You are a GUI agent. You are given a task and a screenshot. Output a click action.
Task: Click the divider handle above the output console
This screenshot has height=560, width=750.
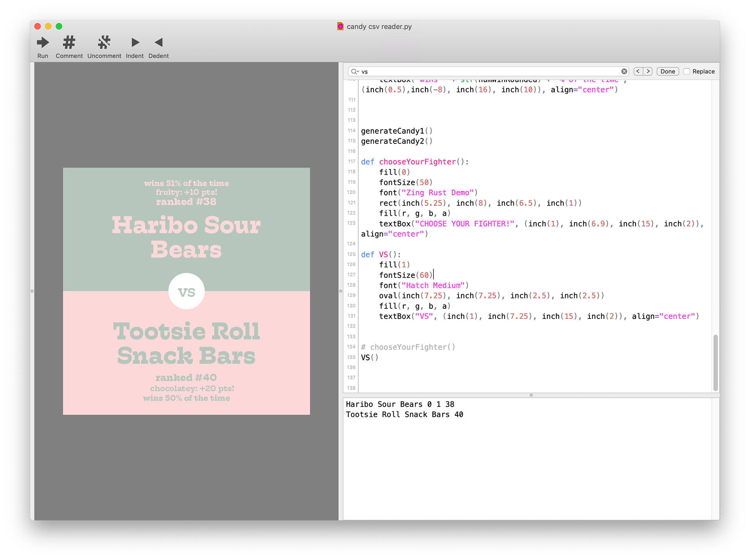coord(531,395)
